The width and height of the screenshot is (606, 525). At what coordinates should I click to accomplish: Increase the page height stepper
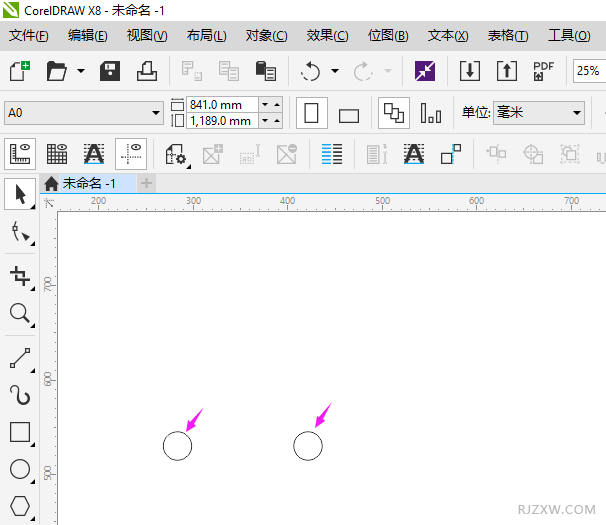[x=277, y=121]
